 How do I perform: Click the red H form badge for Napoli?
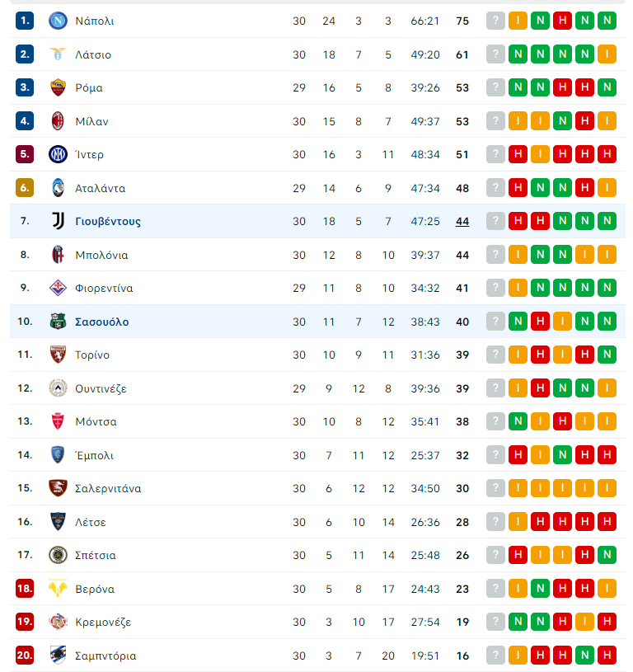click(562, 21)
